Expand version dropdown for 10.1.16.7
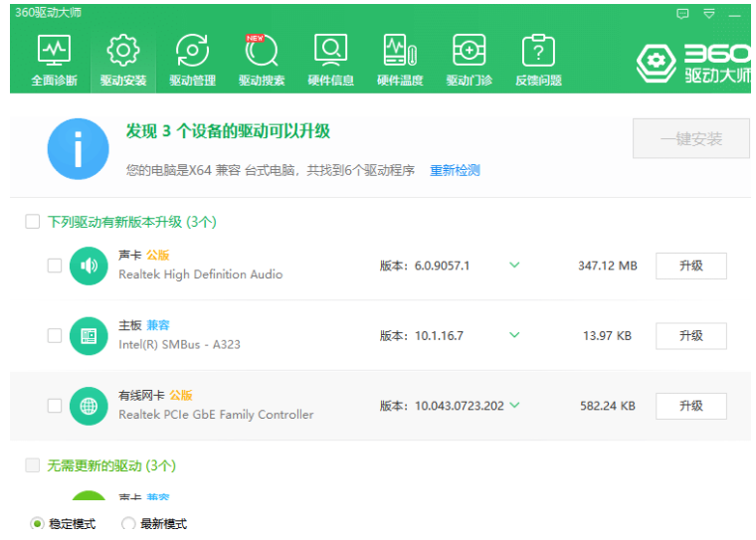The height and width of the screenshot is (540, 756). 514,334
